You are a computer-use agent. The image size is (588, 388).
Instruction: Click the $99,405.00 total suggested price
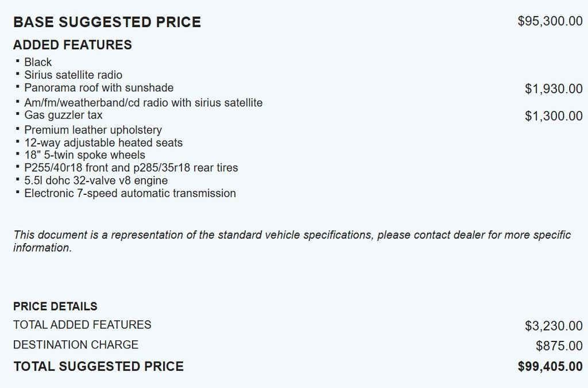550,366
